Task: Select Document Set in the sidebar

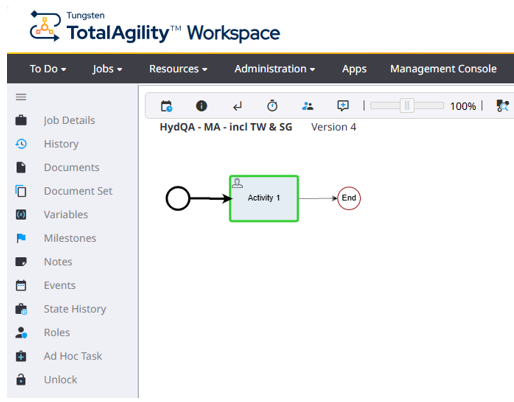Action: [x=78, y=191]
